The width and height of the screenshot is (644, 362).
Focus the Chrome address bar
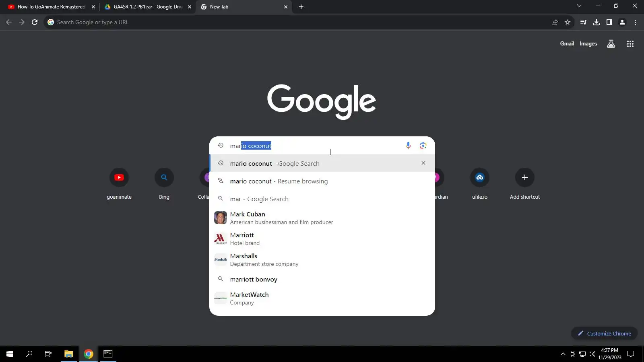(298, 22)
